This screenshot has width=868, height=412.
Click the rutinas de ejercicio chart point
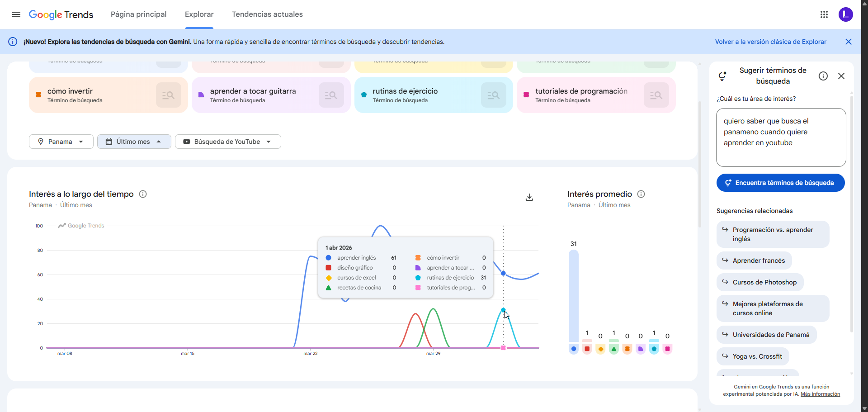click(x=503, y=310)
